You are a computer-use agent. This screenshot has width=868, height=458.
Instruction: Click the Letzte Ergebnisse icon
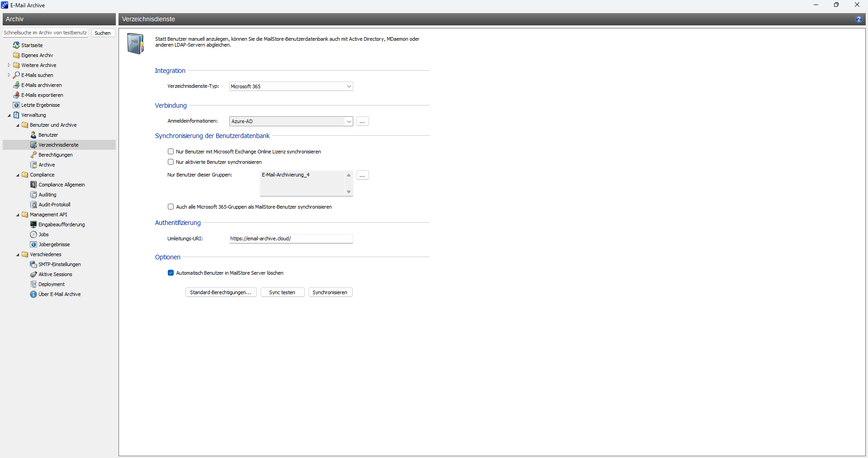(16, 105)
